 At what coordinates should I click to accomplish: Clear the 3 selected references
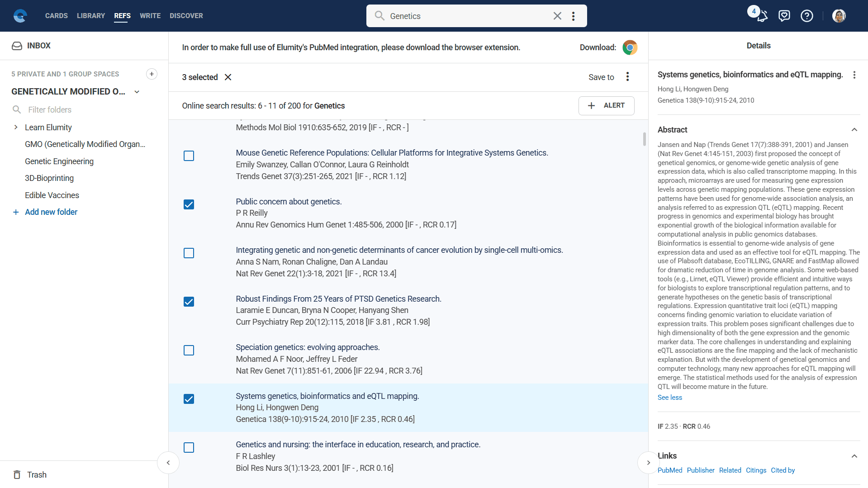228,77
